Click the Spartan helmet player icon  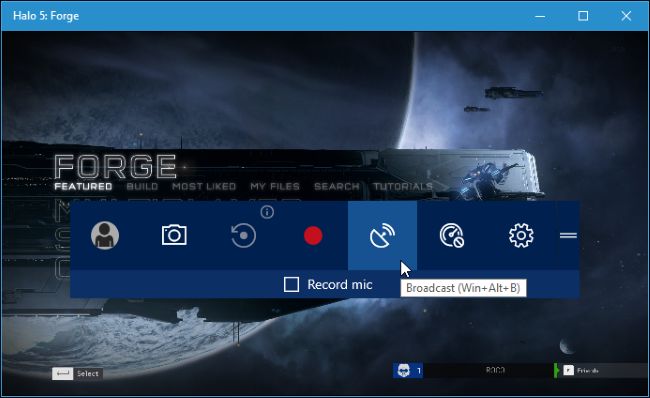tap(404, 370)
